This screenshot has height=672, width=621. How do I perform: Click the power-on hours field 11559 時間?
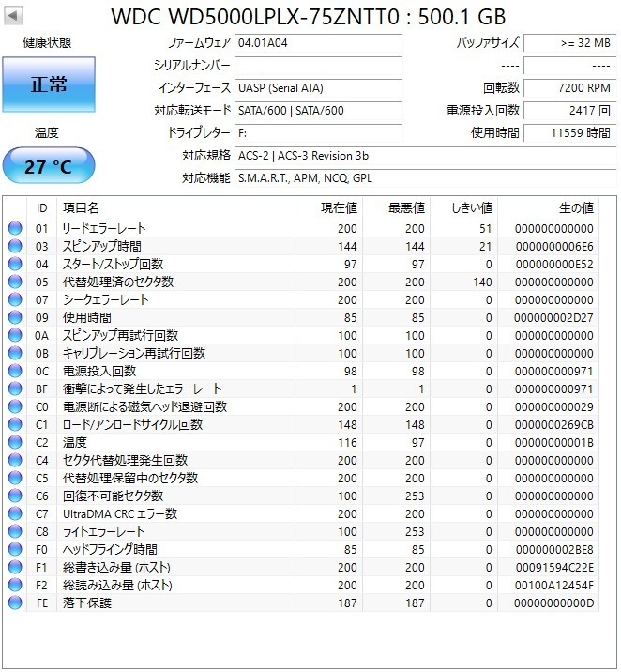(569, 133)
